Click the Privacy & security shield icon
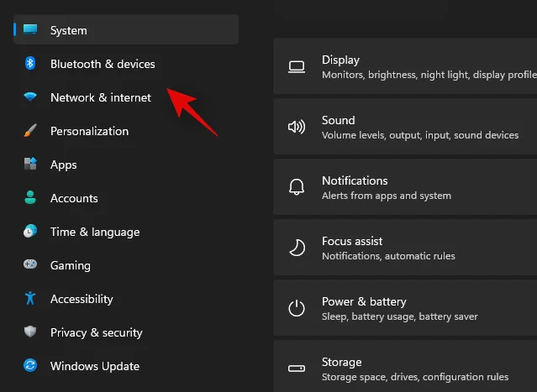The width and height of the screenshot is (537, 392). [30, 332]
